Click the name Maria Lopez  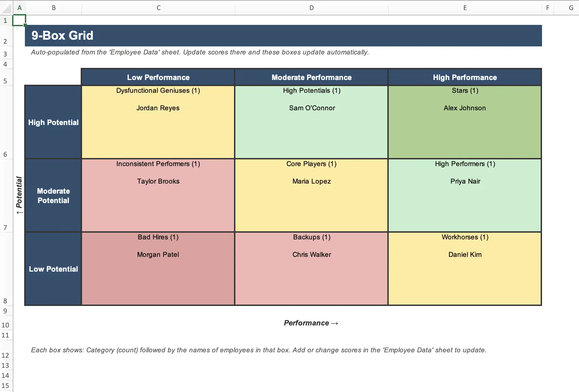[x=312, y=181]
